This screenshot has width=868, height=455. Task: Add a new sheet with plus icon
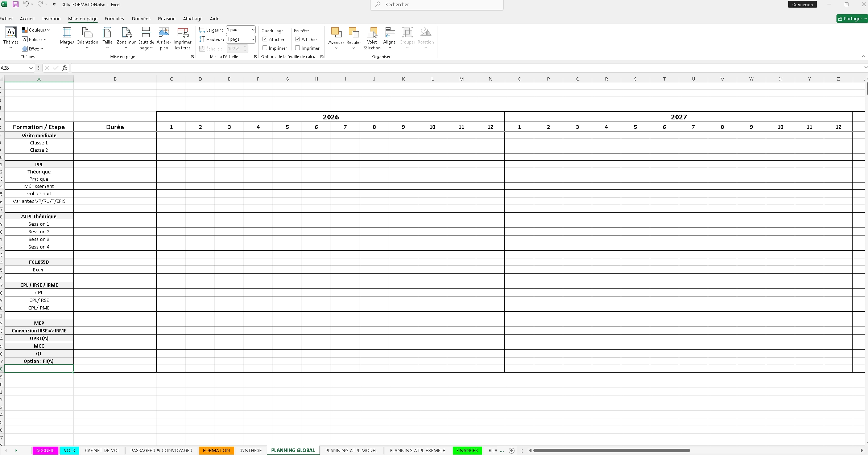point(512,451)
